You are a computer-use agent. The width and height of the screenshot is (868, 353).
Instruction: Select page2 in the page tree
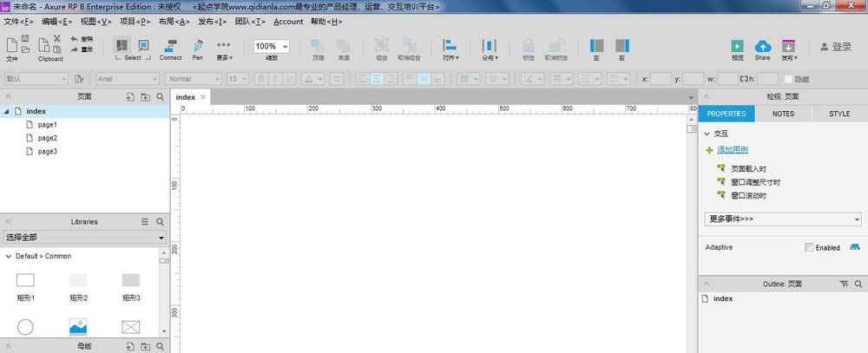47,138
